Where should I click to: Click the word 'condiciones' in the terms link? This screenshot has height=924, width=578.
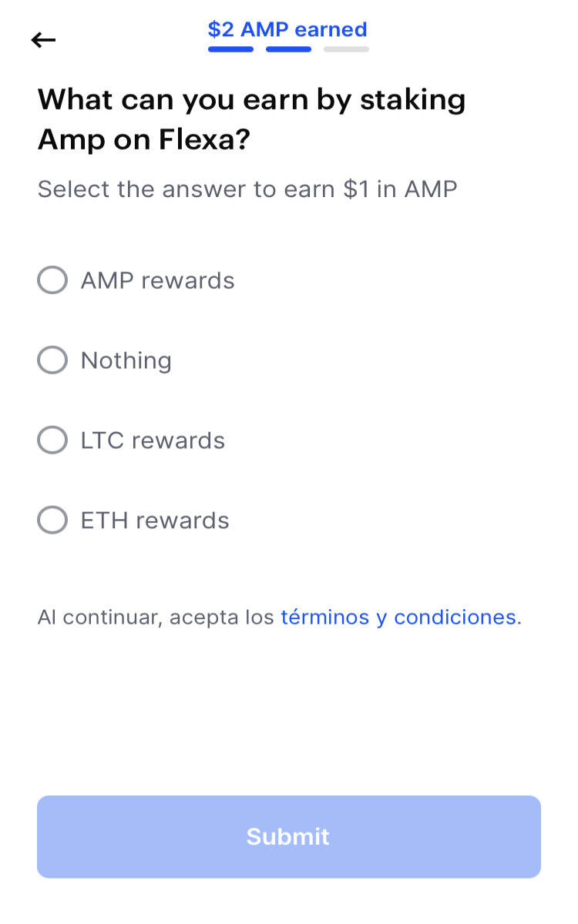click(x=455, y=617)
